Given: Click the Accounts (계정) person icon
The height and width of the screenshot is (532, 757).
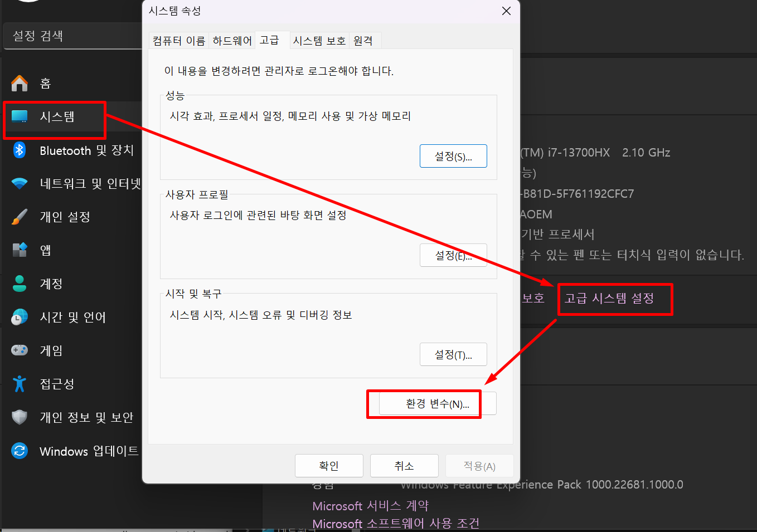Looking at the screenshot, I should click(x=20, y=284).
